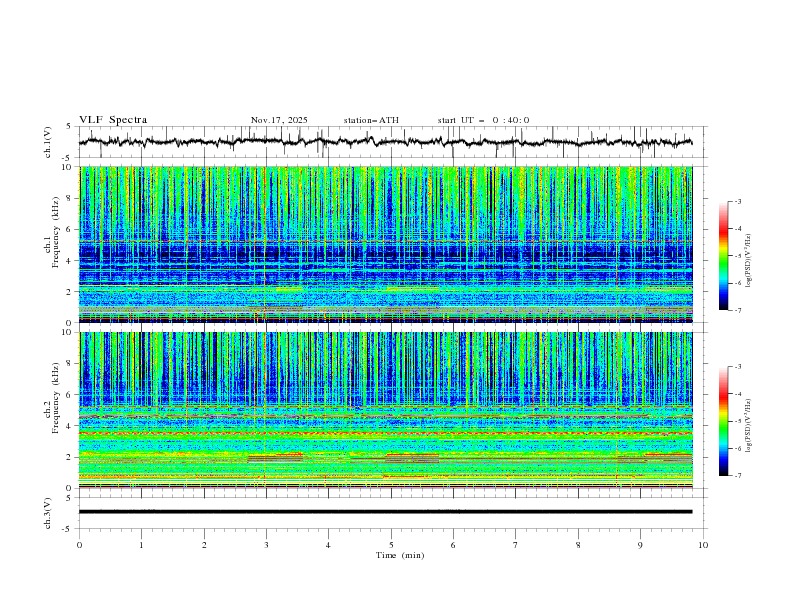Select the 5 minute tick label on time axis
The width and height of the screenshot is (792, 612).
coord(391,545)
